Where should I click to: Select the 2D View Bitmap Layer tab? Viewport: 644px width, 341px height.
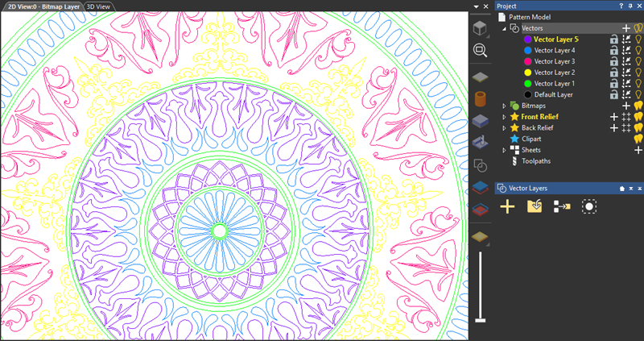click(x=43, y=6)
